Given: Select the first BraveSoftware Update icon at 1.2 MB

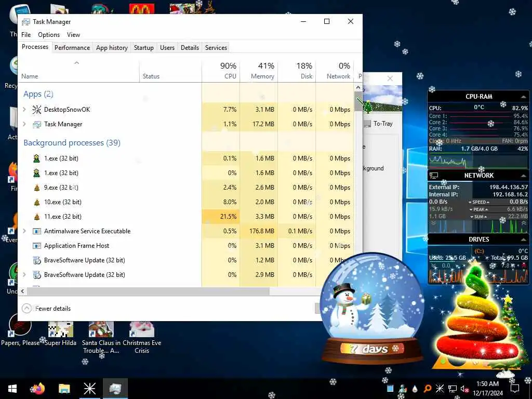Looking at the screenshot, I should 37,260.
